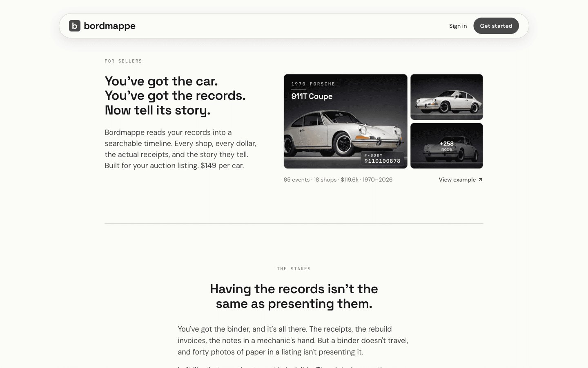Click the '65 events · 18 shops' stats line

click(338, 180)
